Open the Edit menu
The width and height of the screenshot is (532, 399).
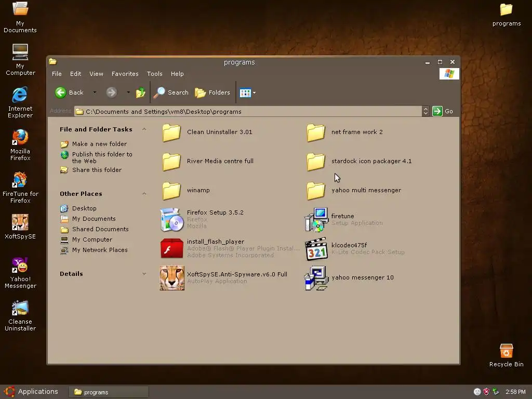[x=76, y=74]
